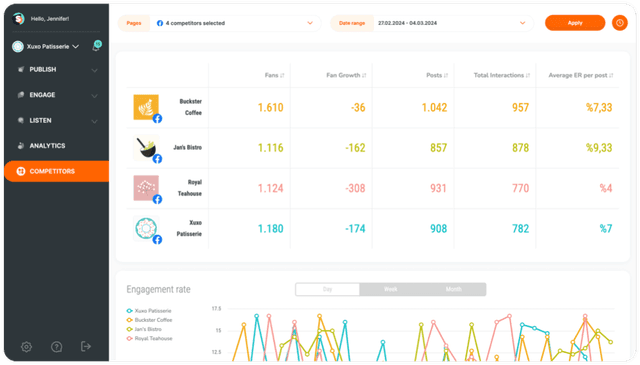Screen dimensions: 640x365
Task: Toggle Buckster Coffee series in chart legend
Action: (x=149, y=320)
